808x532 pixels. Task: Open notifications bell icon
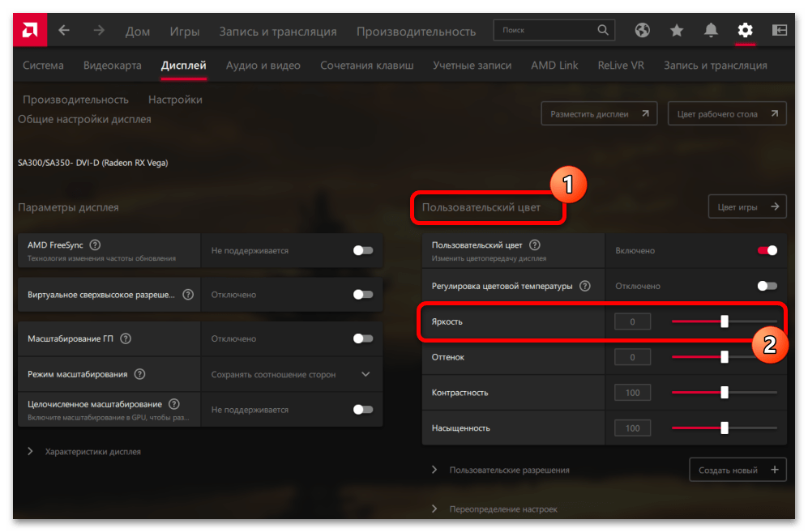coord(711,31)
